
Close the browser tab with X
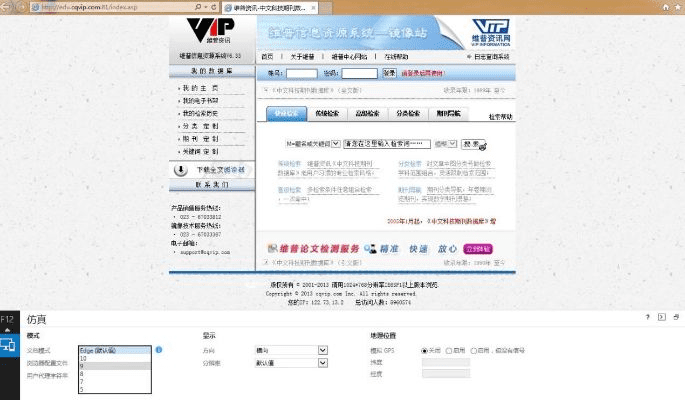[313, 8]
